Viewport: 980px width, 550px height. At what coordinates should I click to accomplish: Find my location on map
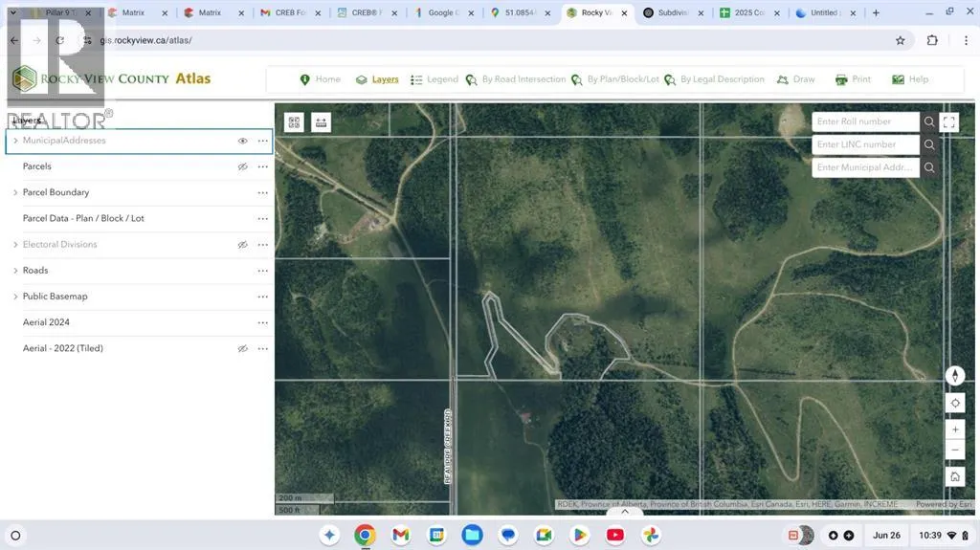tap(955, 403)
